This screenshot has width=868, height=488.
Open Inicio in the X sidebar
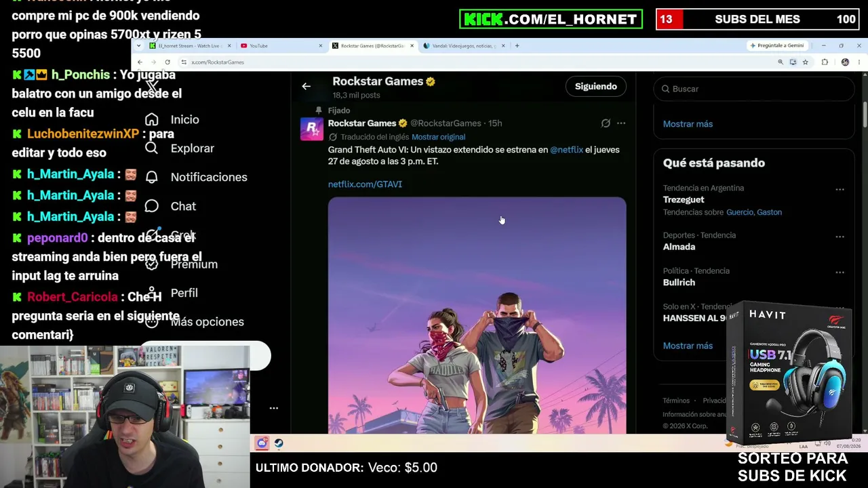pos(172,119)
